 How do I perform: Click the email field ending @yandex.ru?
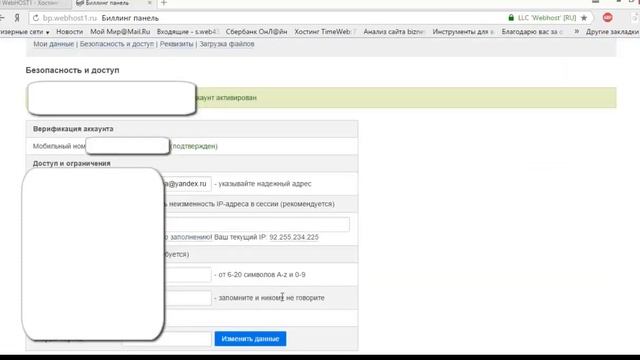[x=187, y=184]
